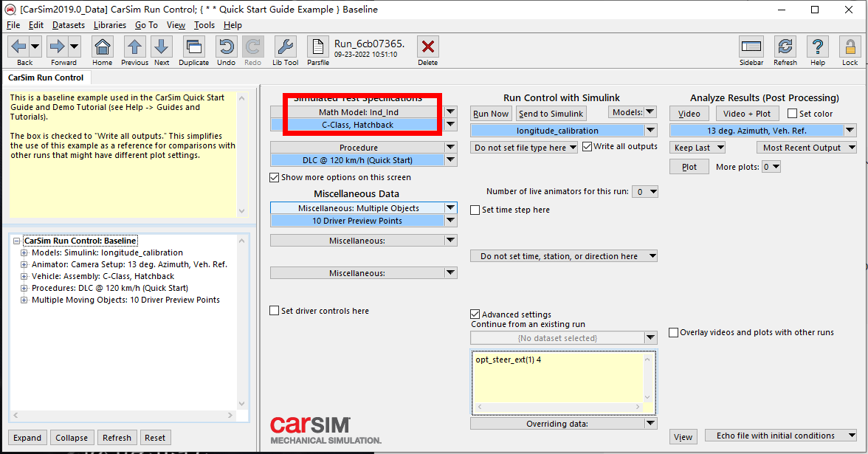Click the toolbar Refresh icon

tap(785, 47)
